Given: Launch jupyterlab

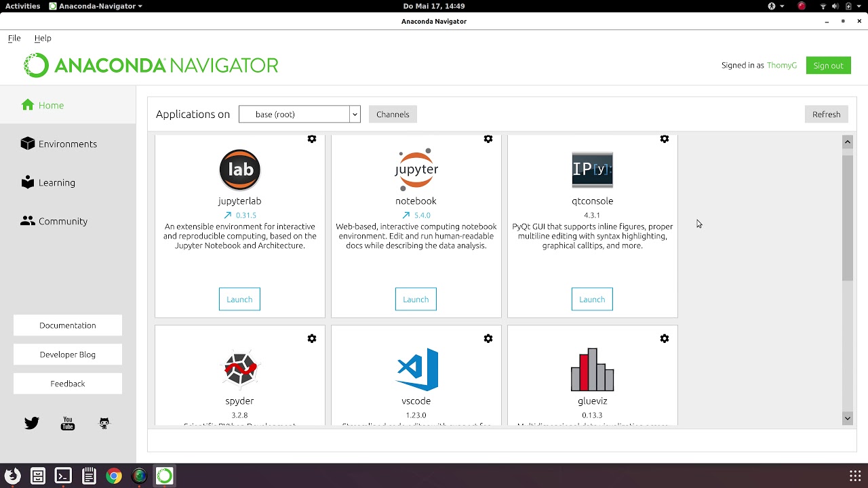Looking at the screenshot, I should (239, 300).
